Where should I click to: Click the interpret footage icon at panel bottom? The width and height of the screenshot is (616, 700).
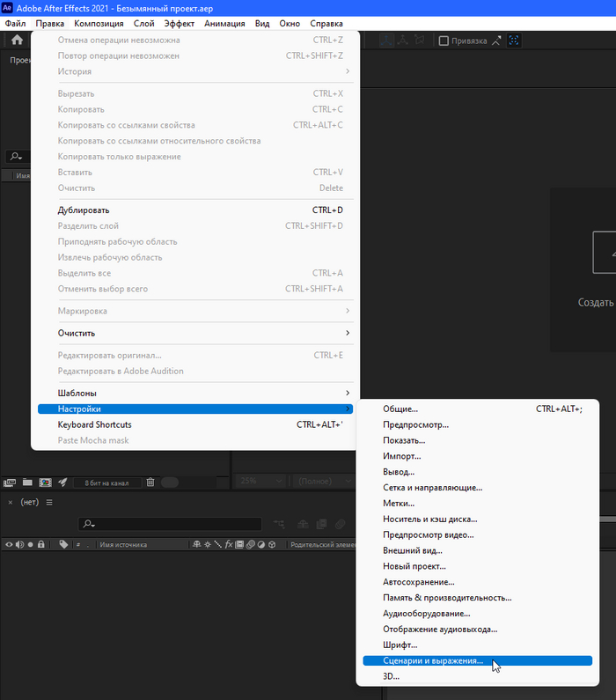click(10, 483)
